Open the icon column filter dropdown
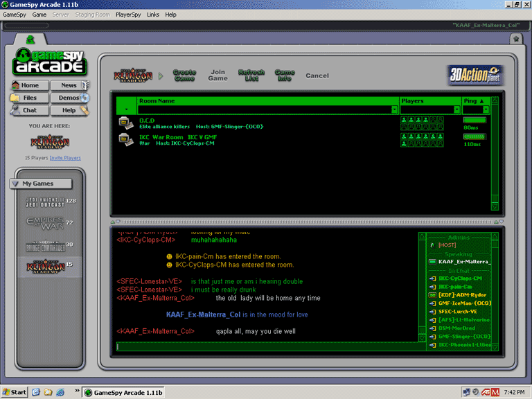532x399 pixels. (127, 109)
